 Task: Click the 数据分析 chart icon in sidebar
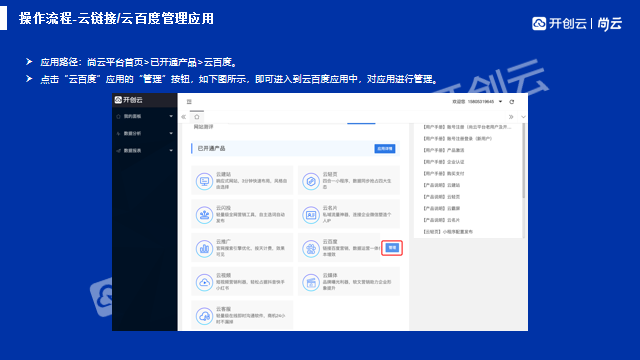118,133
